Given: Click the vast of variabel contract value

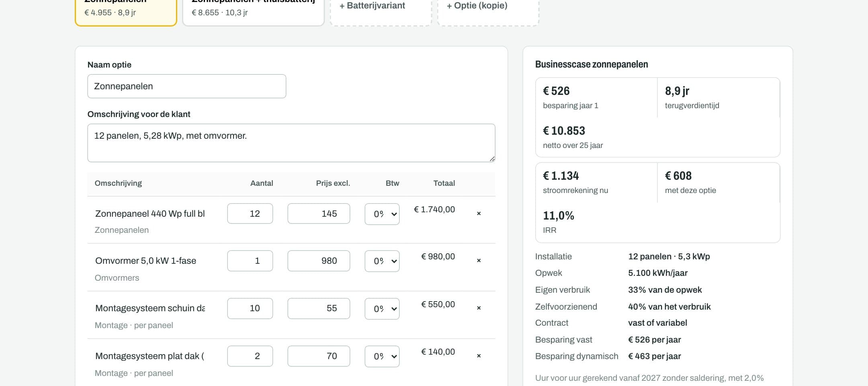Looking at the screenshot, I should (657, 323).
